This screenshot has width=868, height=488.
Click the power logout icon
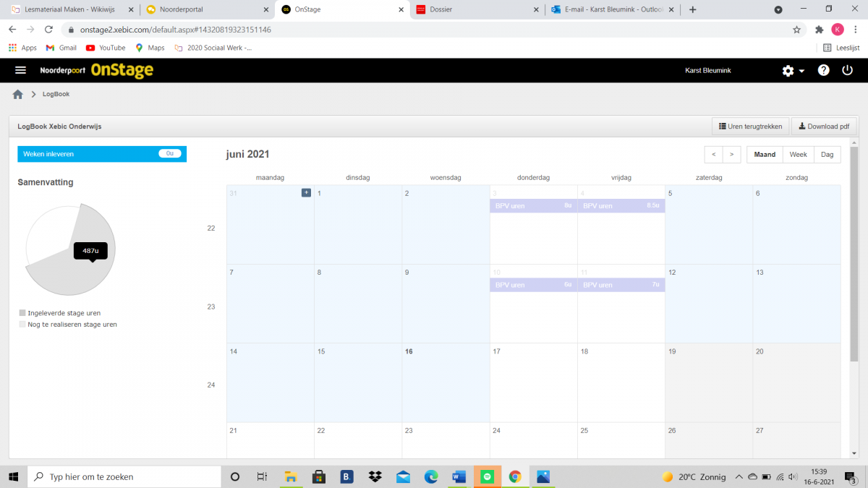[847, 70]
